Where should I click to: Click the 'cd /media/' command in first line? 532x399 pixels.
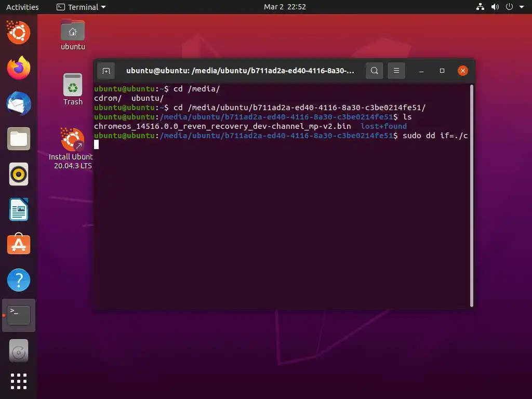point(197,89)
